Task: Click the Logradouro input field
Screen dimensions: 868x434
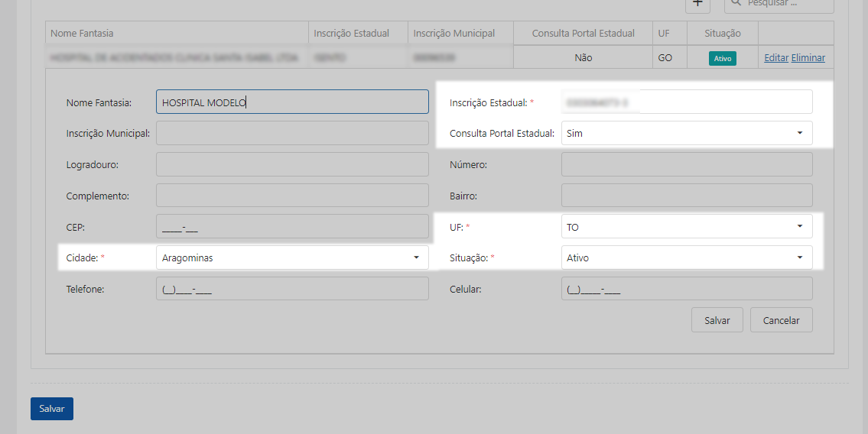Action: 292,165
